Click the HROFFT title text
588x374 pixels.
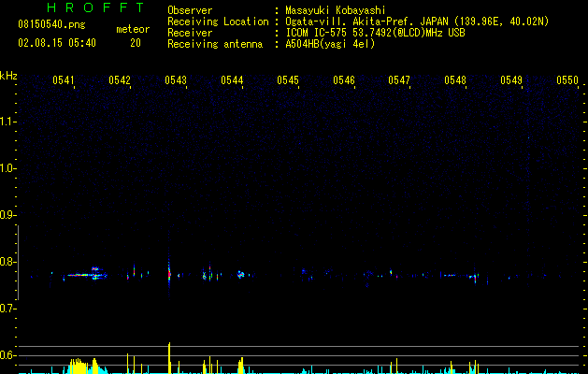click(96, 7)
